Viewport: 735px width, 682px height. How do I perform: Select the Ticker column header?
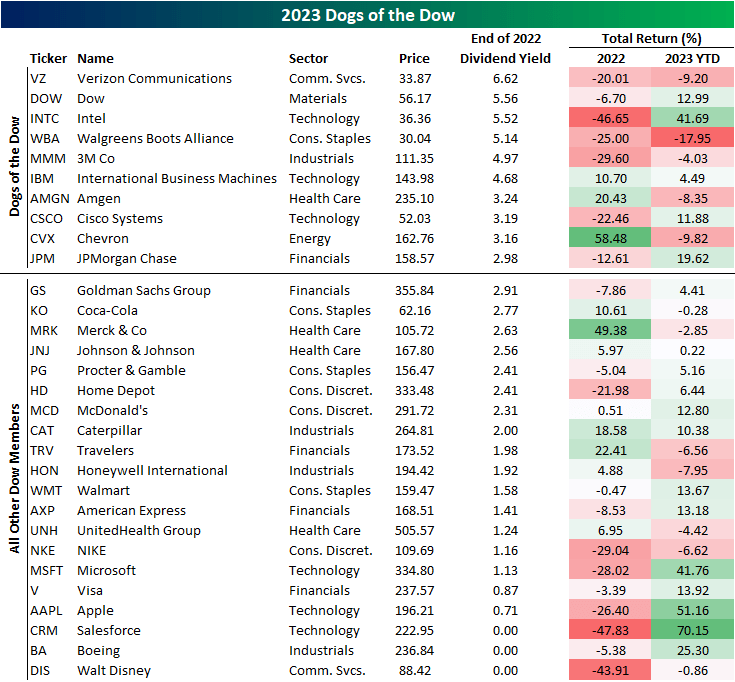tap(48, 58)
